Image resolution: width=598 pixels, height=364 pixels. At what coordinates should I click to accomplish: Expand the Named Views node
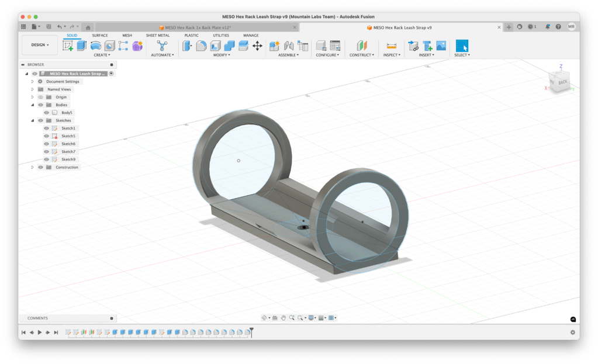pyautogui.click(x=32, y=89)
